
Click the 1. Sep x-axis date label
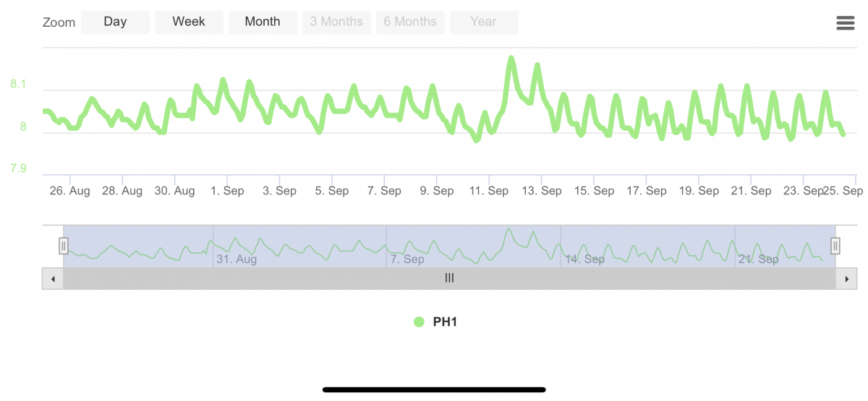coord(227,191)
